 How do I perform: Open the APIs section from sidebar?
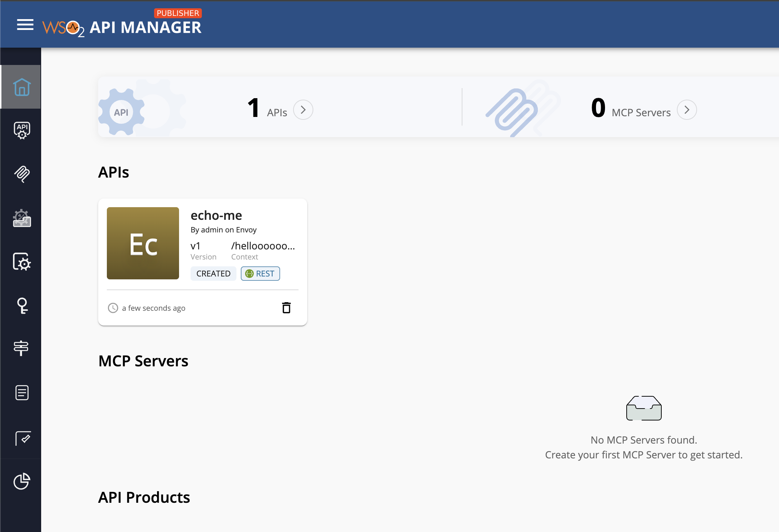pos(22,130)
